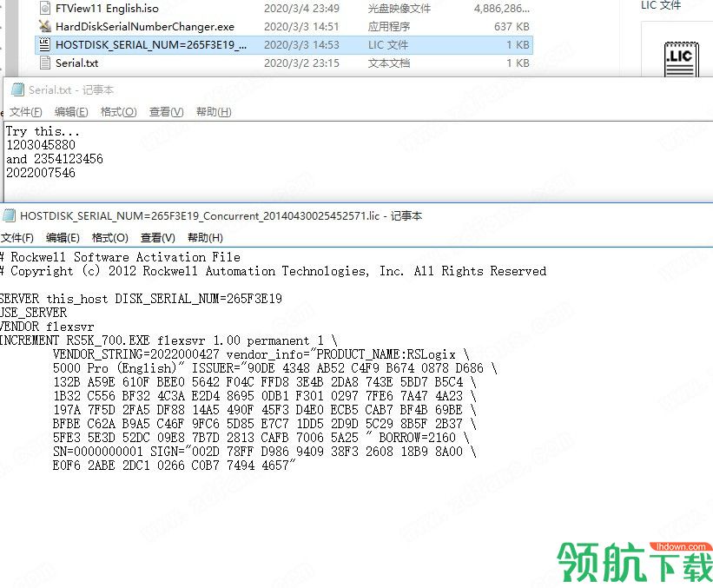Open 查看(V) menu in Serial.txt Notepad
This screenshot has height=588, width=713.
click(166, 112)
